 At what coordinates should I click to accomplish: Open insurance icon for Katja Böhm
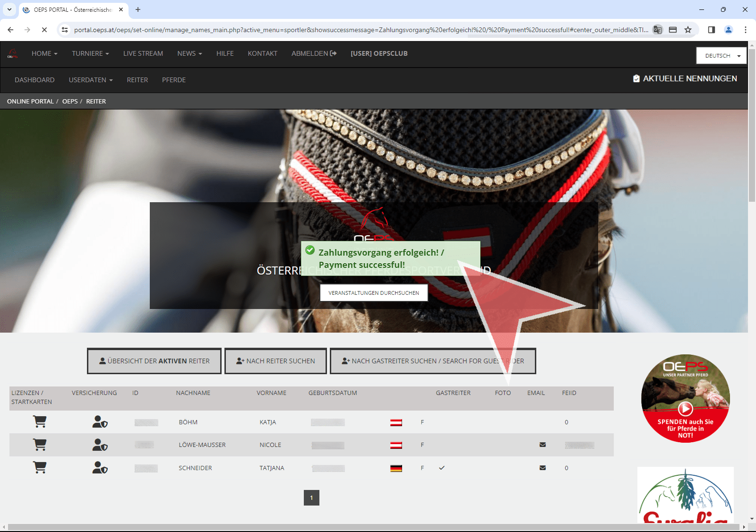(x=100, y=422)
